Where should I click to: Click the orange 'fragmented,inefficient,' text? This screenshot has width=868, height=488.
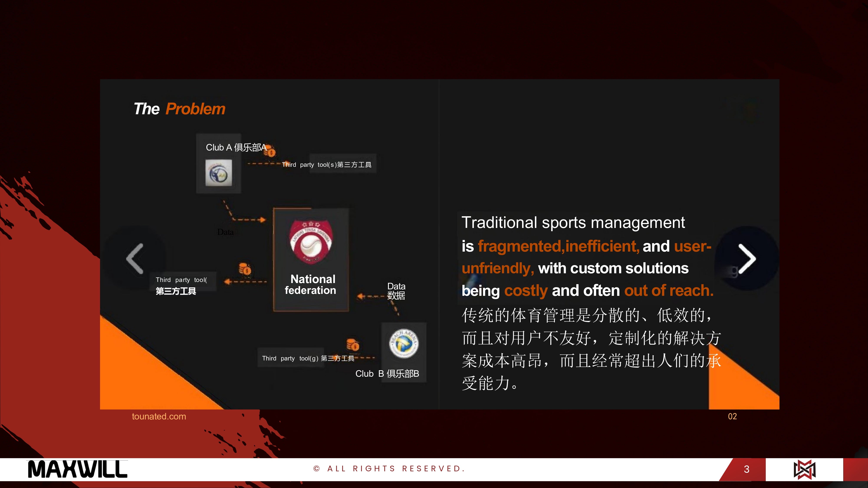[x=559, y=246]
